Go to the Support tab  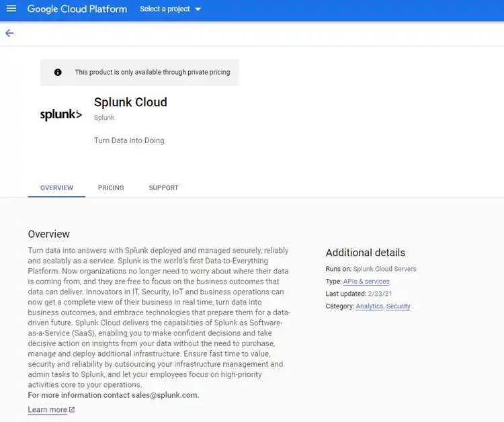click(x=163, y=187)
